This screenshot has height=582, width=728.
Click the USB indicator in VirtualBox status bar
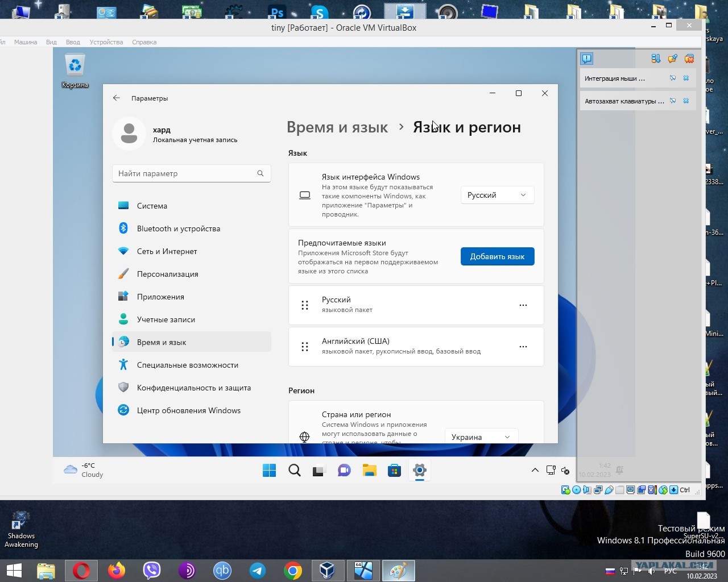tap(609, 490)
